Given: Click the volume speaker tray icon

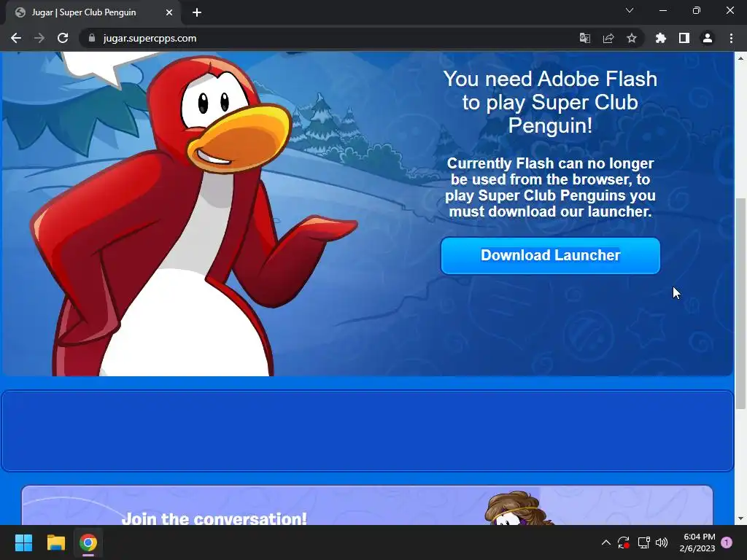Looking at the screenshot, I should 662,542.
